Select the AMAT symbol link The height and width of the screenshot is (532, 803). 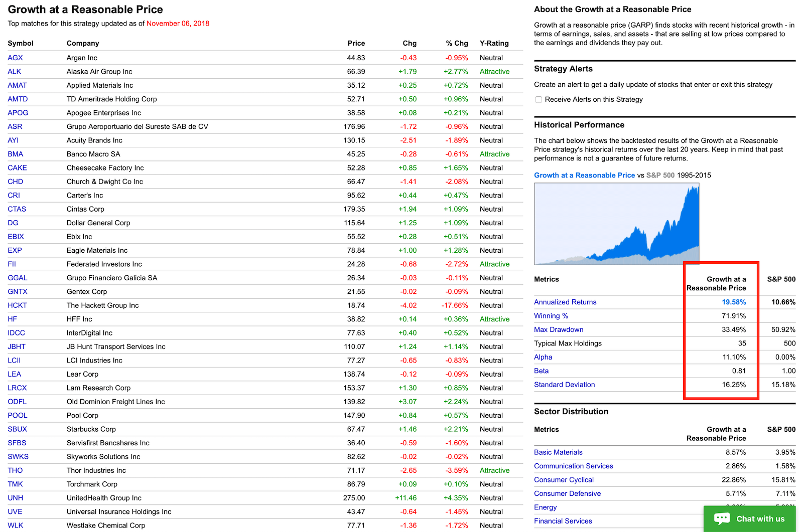point(17,85)
